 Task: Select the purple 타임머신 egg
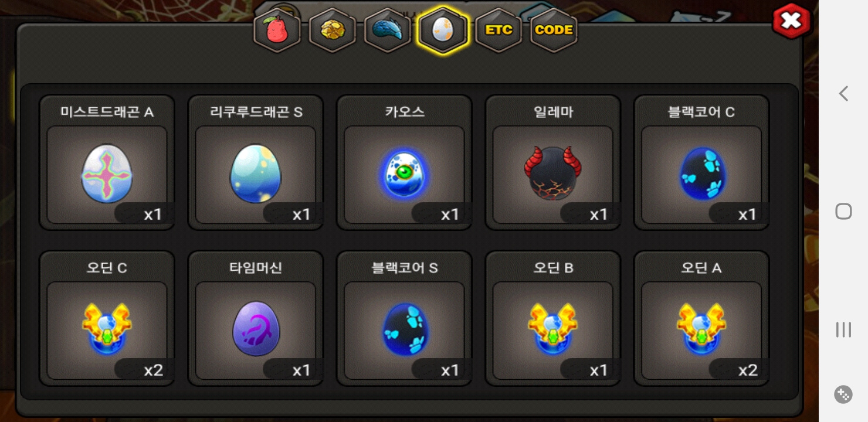(256, 318)
